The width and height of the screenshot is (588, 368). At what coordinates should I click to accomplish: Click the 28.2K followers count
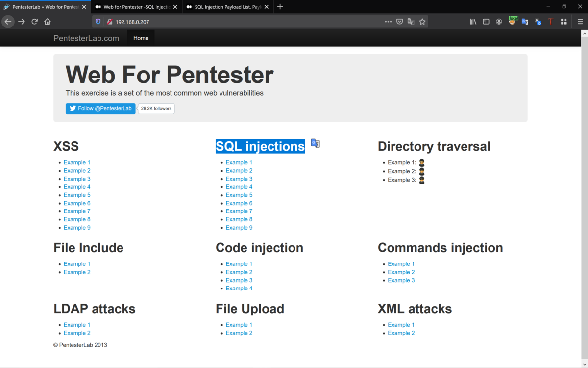pos(156,108)
